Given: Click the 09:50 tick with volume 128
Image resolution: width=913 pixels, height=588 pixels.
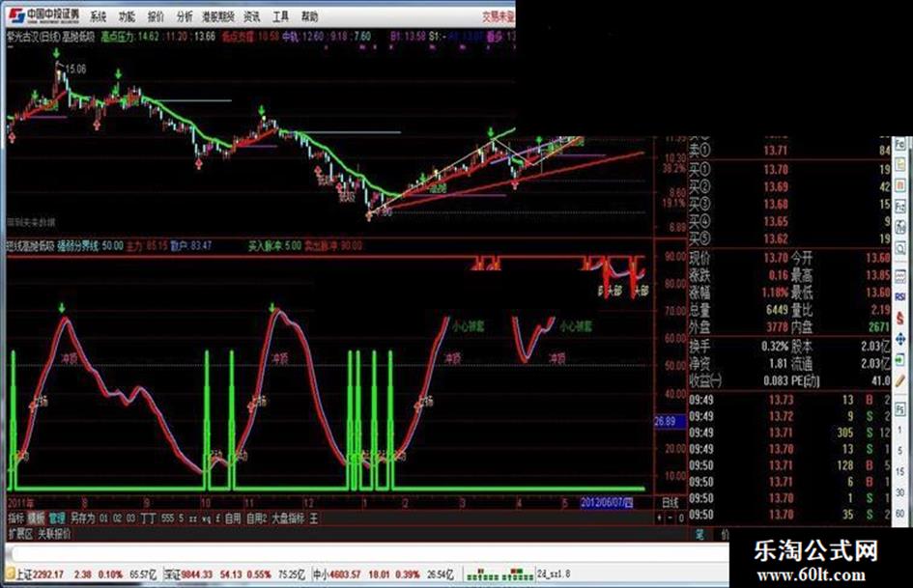Looking at the screenshot, I should pos(789,465).
